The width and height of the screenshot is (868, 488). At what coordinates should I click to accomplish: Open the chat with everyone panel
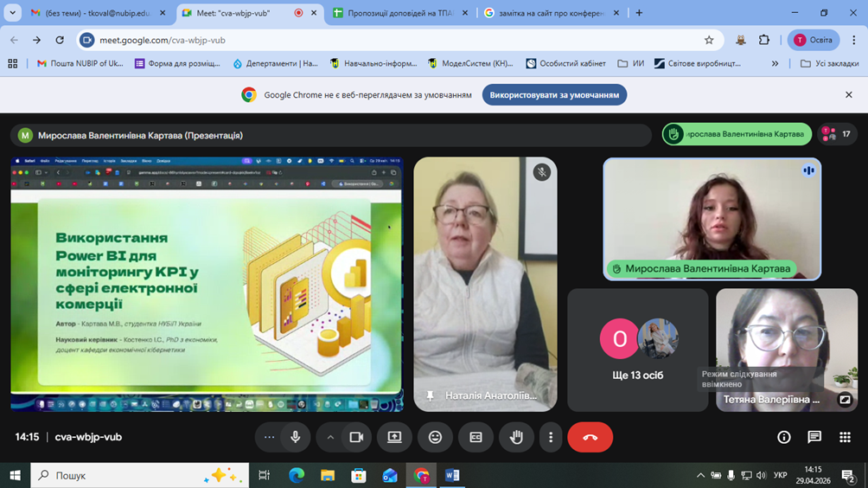tap(814, 437)
